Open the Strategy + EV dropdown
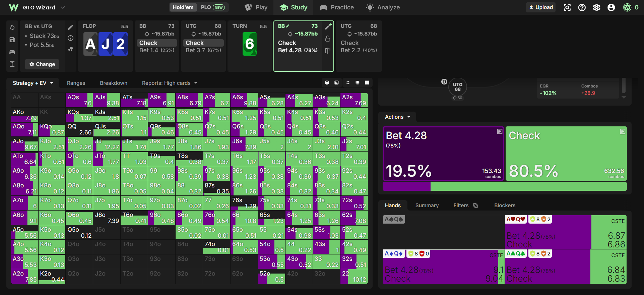644x295 pixels. (33, 83)
